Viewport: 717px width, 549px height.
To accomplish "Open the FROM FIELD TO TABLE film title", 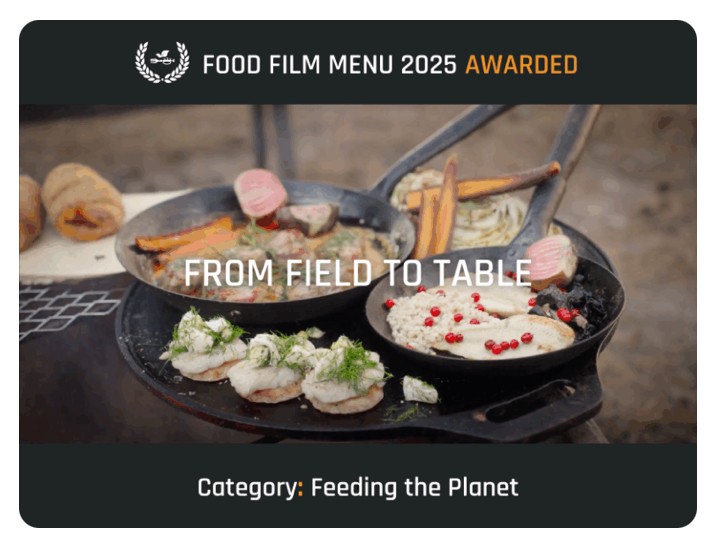I will tap(358, 273).
